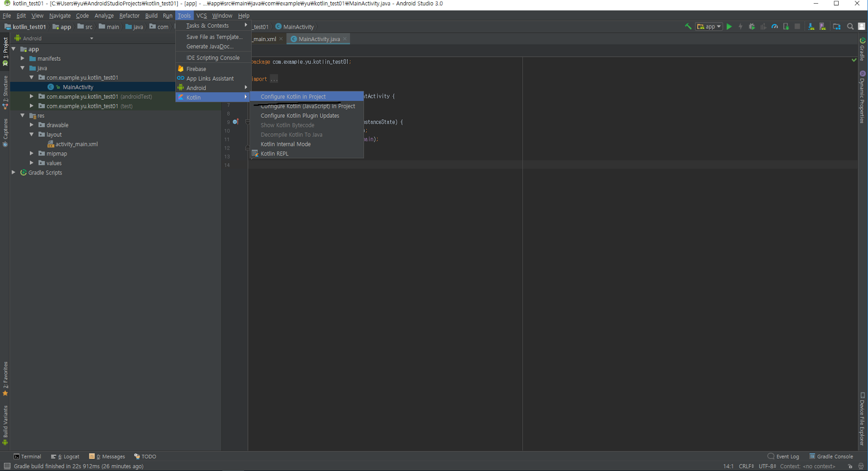The image size is (868, 471).
Task: Open Dynamic Properties side panel
Action: coord(863,97)
